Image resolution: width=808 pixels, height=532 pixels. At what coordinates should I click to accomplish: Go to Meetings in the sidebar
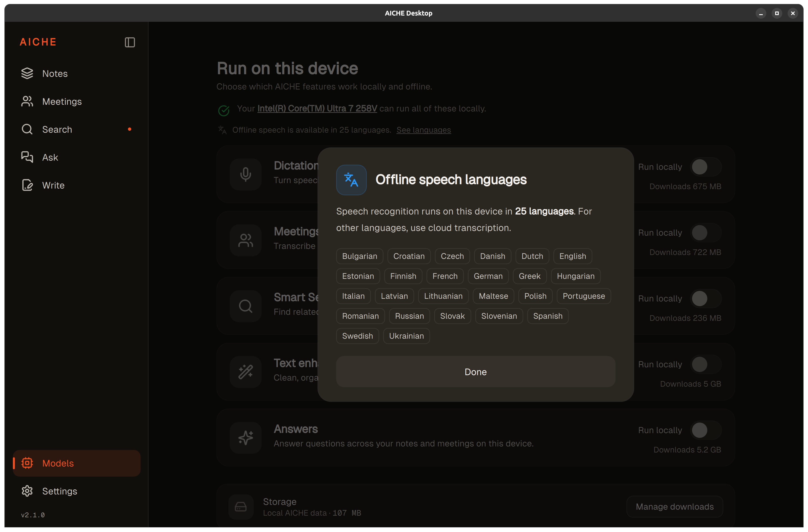coord(77,102)
